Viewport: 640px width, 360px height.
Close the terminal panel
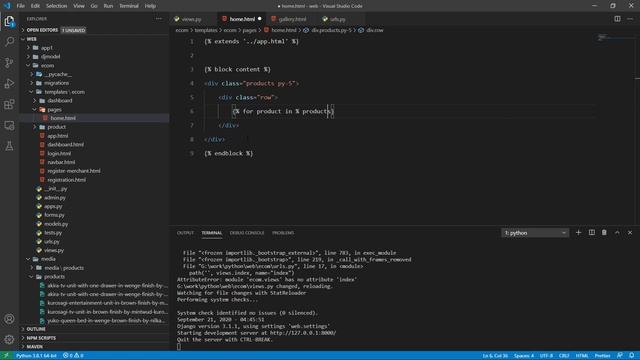click(x=630, y=233)
